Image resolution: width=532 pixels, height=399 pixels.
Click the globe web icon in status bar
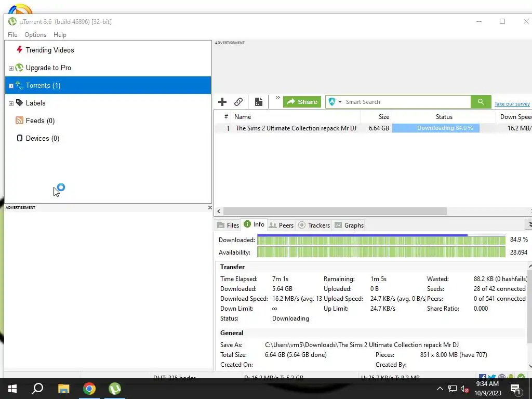pos(502,377)
